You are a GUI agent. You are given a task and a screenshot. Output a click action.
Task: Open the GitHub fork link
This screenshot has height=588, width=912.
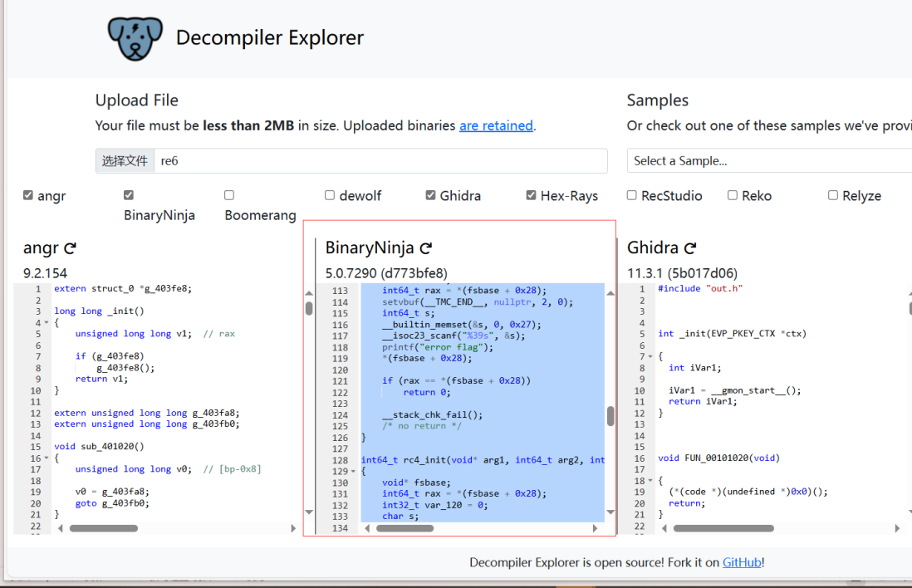[x=742, y=562]
